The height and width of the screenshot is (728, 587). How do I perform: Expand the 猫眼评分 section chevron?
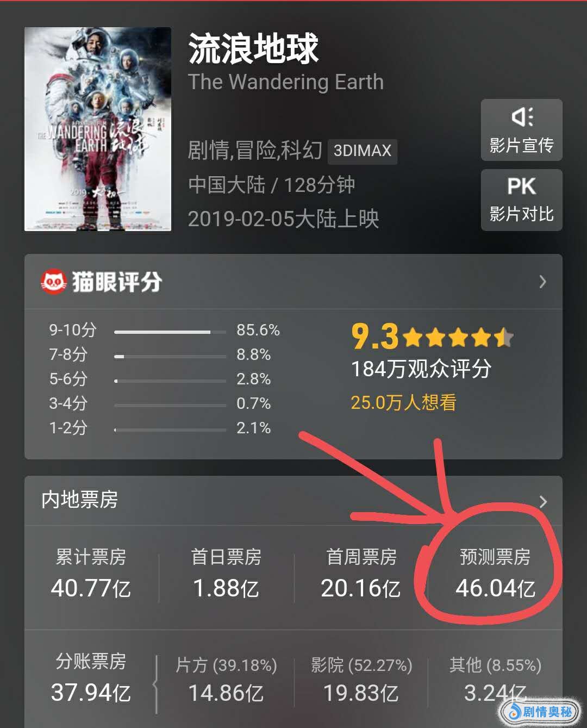(x=542, y=282)
